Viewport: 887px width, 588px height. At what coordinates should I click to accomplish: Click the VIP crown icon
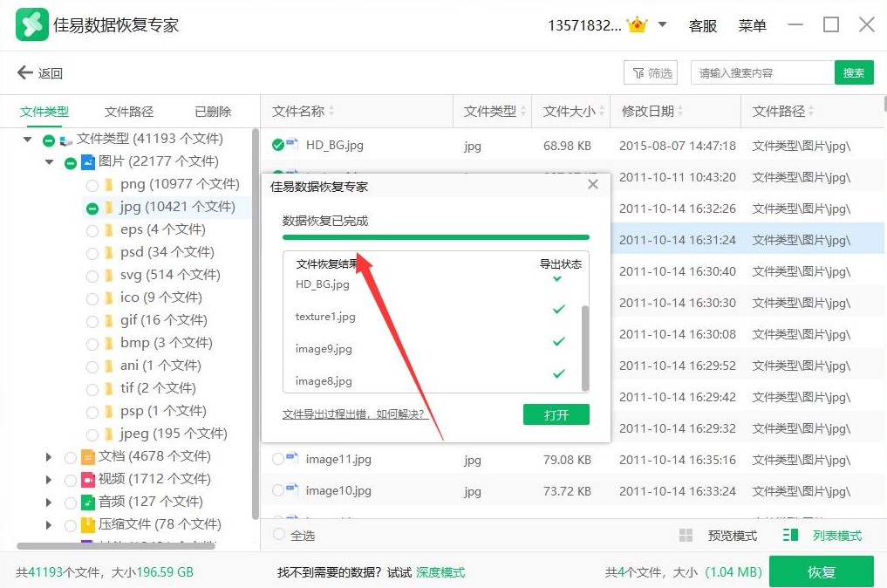coord(638,25)
